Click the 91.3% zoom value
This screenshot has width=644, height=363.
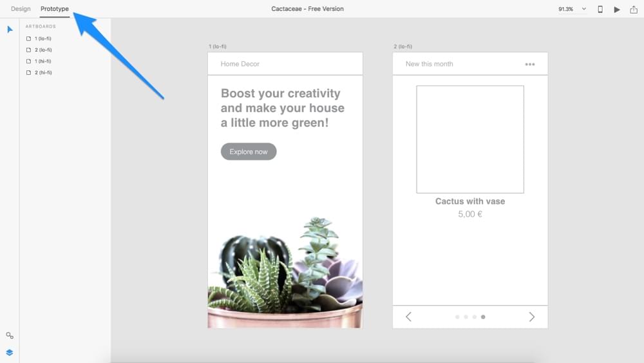tap(565, 9)
